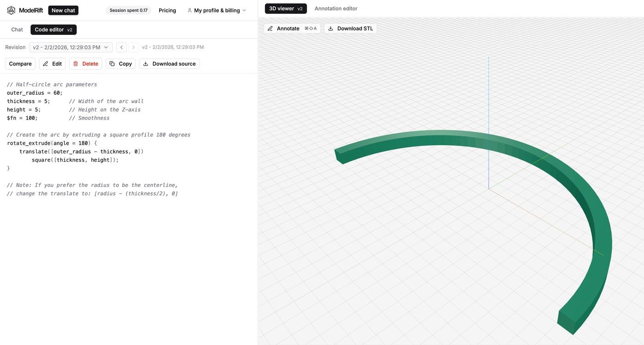Viewport: 644px width, 345px height.
Task: Select the Edit pencil icon
Action: (x=46, y=63)
